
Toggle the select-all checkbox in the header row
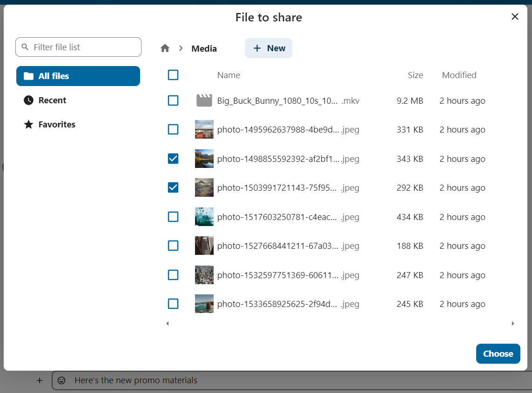pyautogui.click(x=173, y=75)
